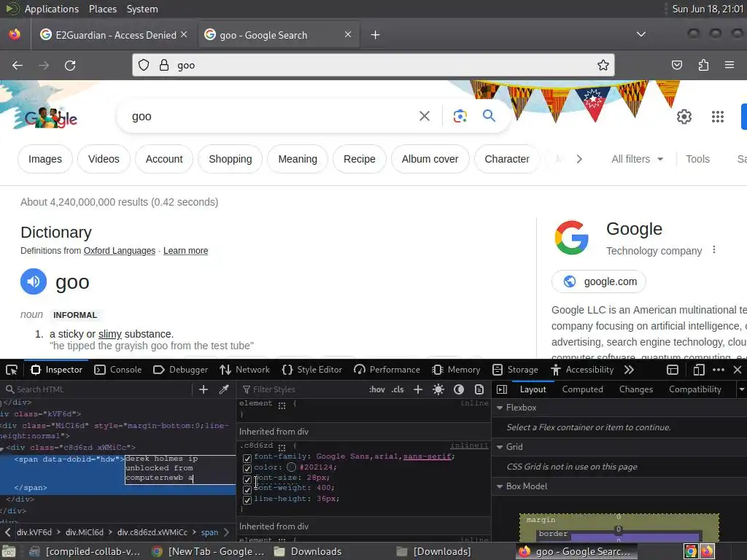The image size is (747, 560).
Task: Open the All filters dropdown
Action: click(637, 159)
